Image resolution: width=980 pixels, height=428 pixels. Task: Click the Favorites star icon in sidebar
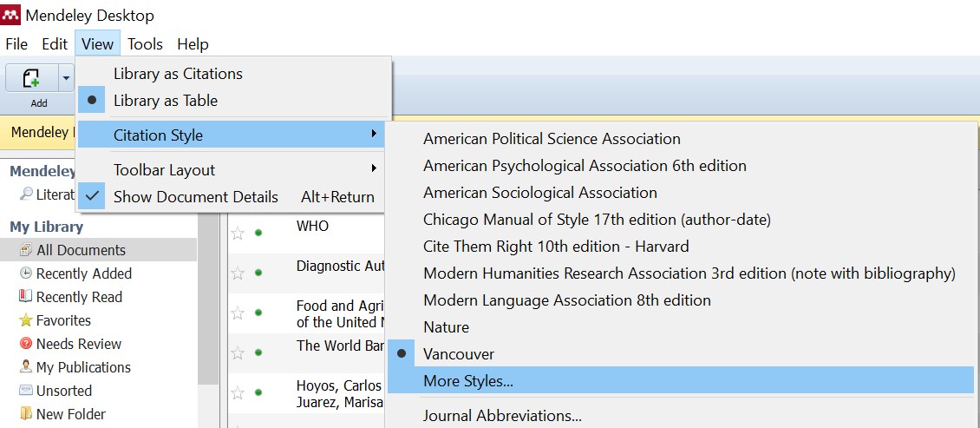26,320
